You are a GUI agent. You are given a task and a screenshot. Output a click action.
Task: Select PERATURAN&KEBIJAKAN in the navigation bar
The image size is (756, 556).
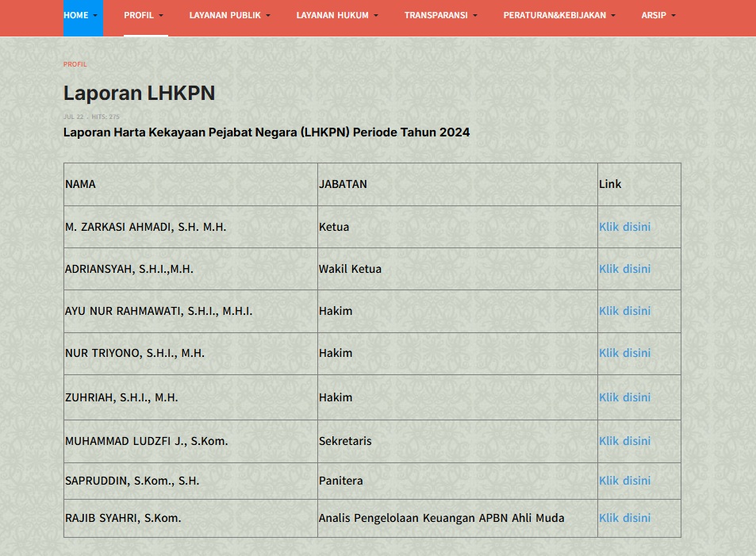point(559,15)
